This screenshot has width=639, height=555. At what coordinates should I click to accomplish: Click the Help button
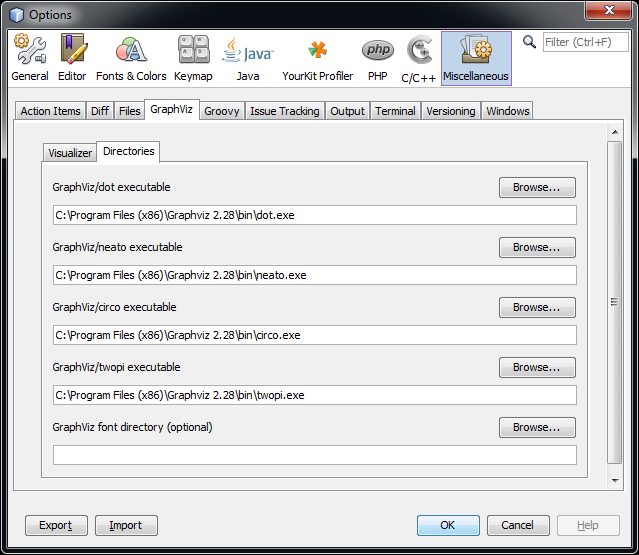[588, 525]
